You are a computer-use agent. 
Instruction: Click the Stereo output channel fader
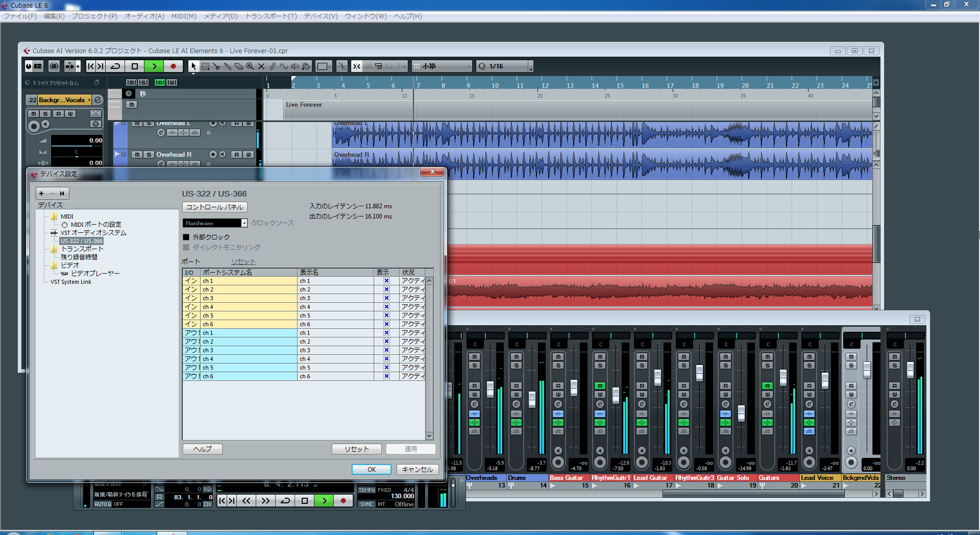910,370
